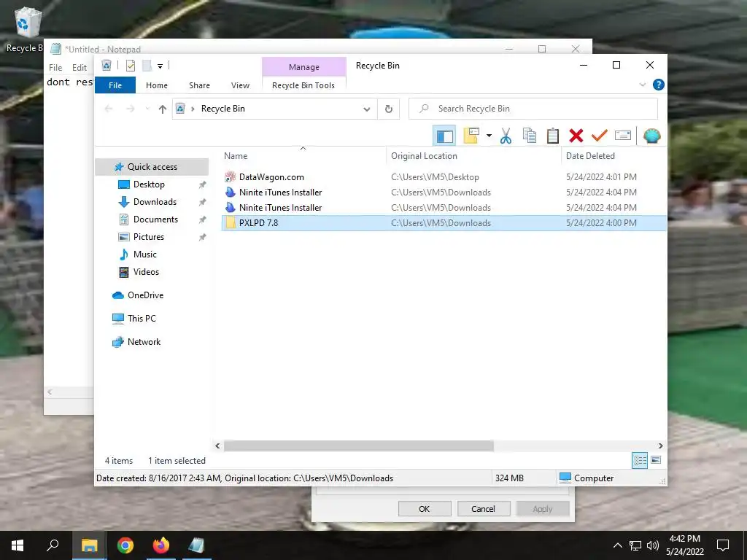Click in the Search Recycle Bin field
Screen dimensions: 747x560
(533, 109)
